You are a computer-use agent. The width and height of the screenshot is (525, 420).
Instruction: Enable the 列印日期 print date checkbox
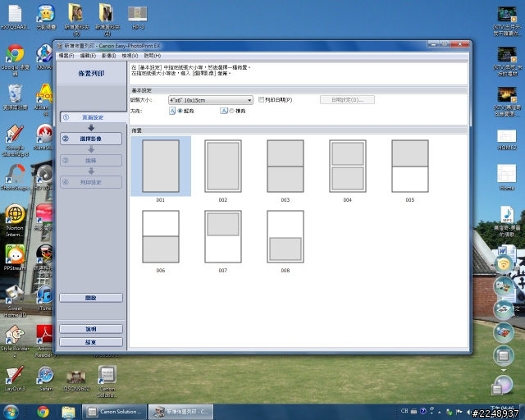point(262,99)
